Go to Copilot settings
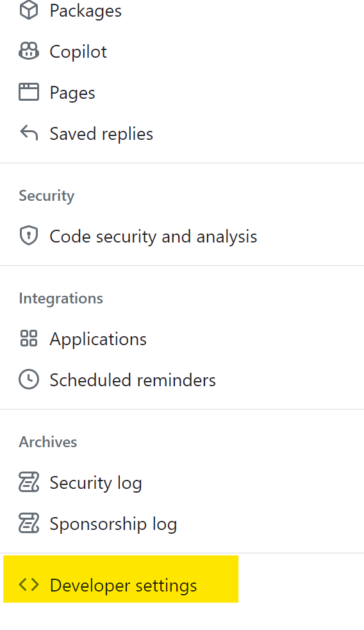The width and height of the screenshot is (364, 630). 78,51
